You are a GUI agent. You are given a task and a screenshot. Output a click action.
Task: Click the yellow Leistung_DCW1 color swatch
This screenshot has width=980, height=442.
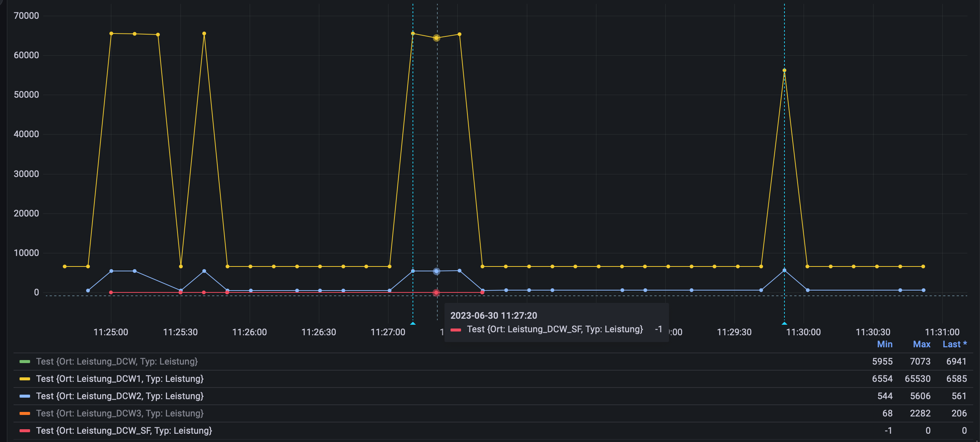point(25,379)
